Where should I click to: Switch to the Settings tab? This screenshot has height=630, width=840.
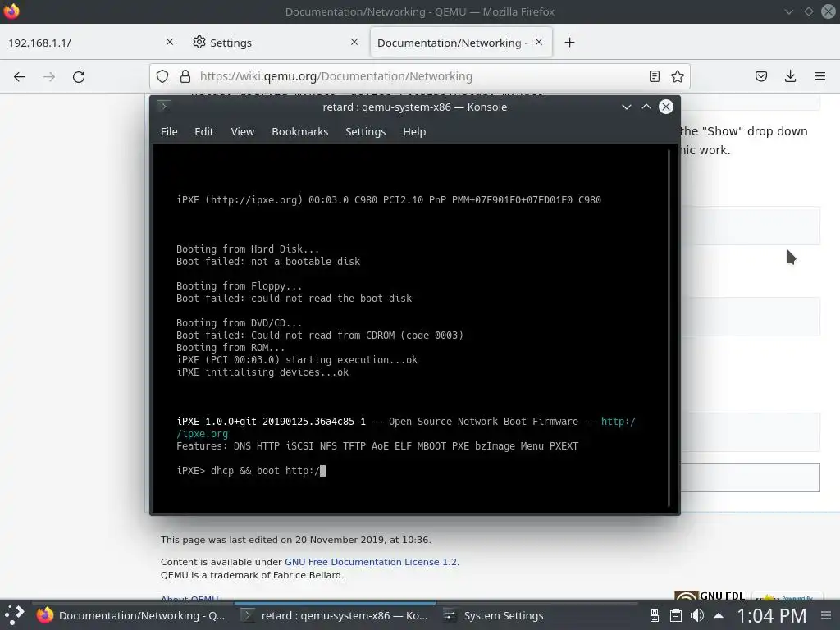pos(274,43)
